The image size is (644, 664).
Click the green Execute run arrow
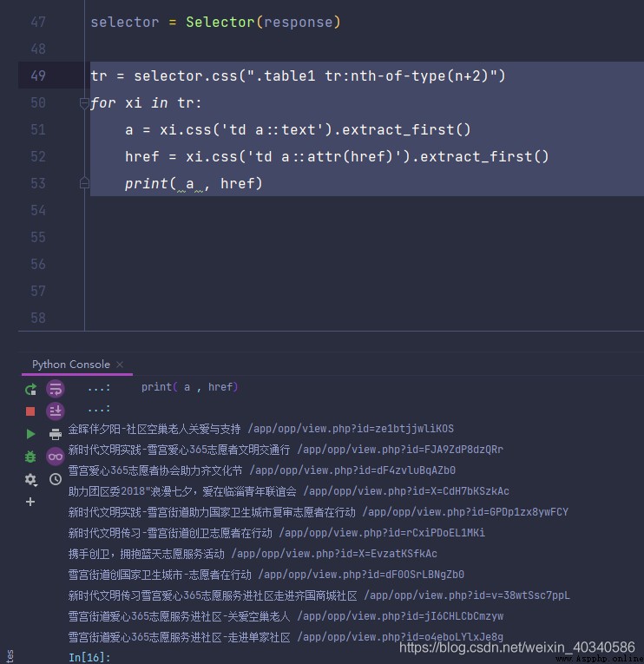(30, 434)
